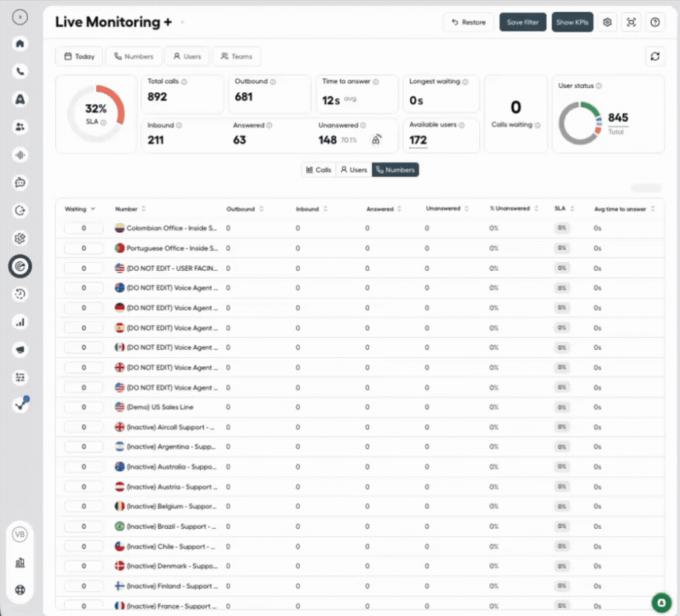Show info for SLA gauge

[x=103, y=122]
